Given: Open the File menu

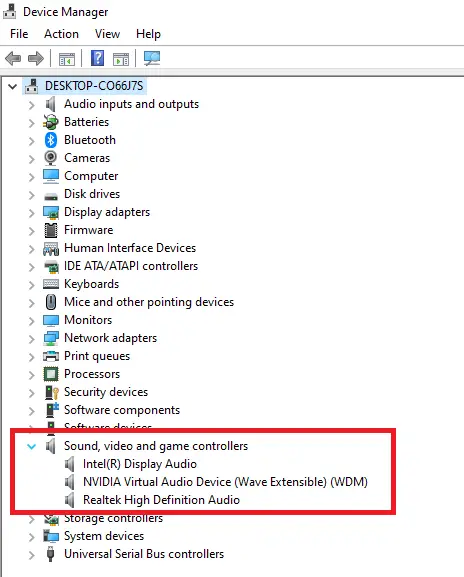Looking at the screenshot, I should [x=19, y=34].
